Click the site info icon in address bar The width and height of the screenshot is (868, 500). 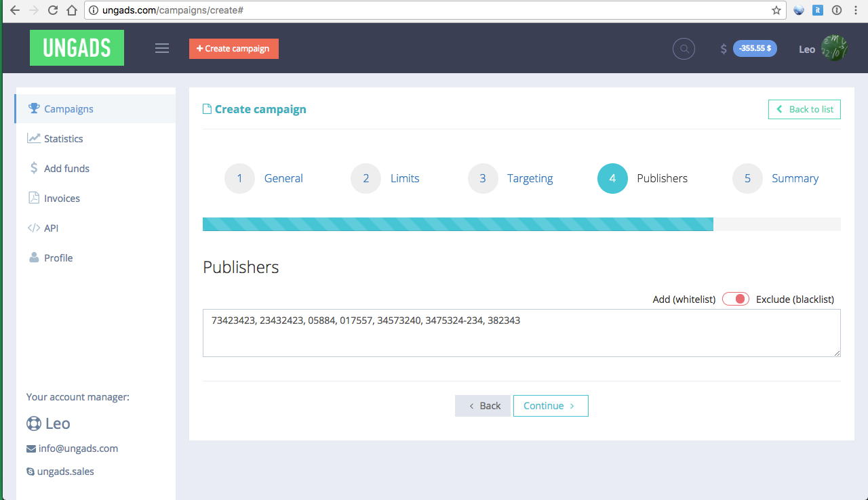94,10
